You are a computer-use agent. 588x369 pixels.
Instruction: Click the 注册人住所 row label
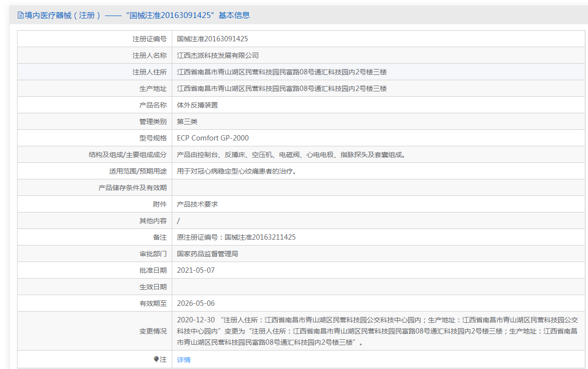(149, 72)
